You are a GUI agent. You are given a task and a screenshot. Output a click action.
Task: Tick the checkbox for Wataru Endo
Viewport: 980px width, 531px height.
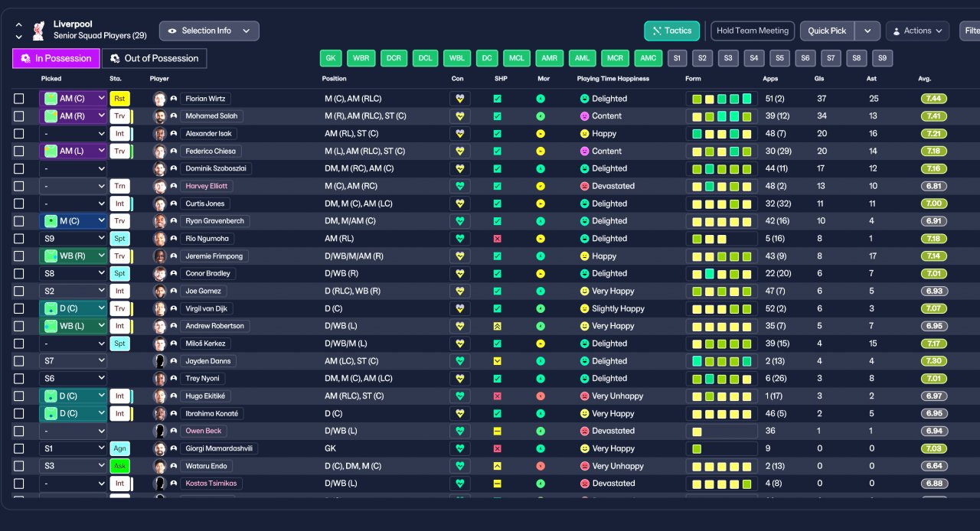19,466
